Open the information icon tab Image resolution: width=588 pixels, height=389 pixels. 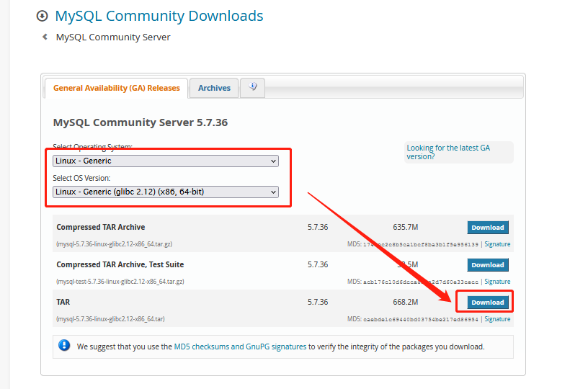[x=253, y=88]
